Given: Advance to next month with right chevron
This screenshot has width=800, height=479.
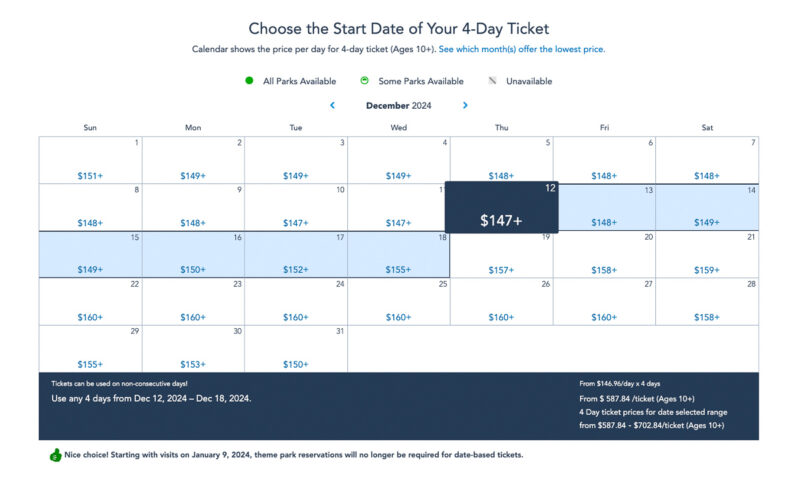Looking at the screenshot, I should (x=465, y=105).
